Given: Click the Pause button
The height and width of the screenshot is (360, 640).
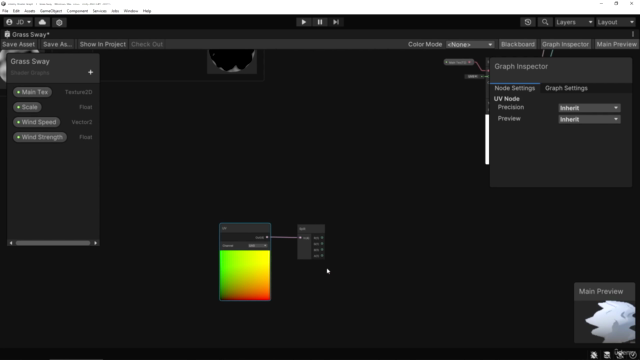Looking at the screenshot, I should (320, 22).
